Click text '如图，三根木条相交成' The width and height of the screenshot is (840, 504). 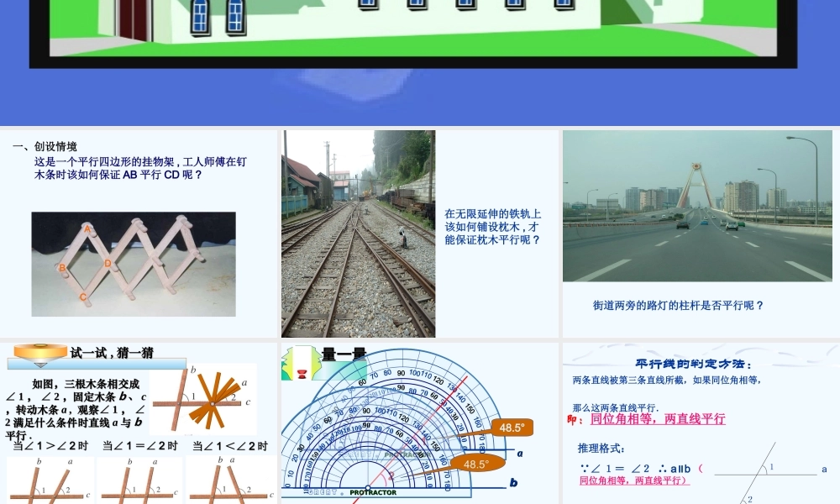point(86,384)
